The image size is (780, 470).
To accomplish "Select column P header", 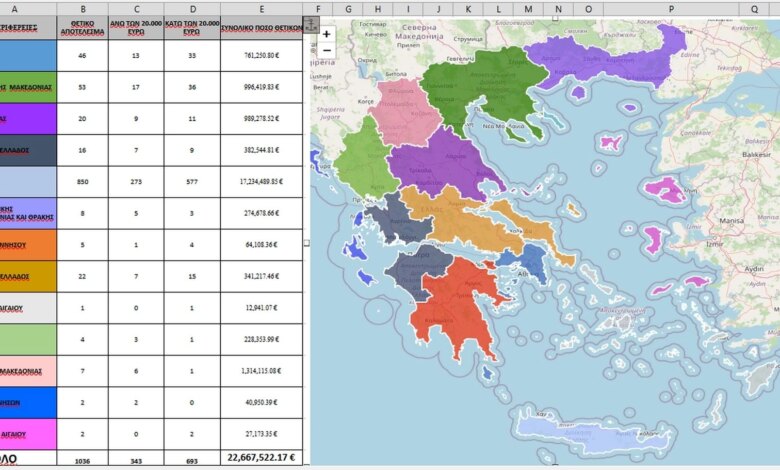I will (x=670, y=8).
